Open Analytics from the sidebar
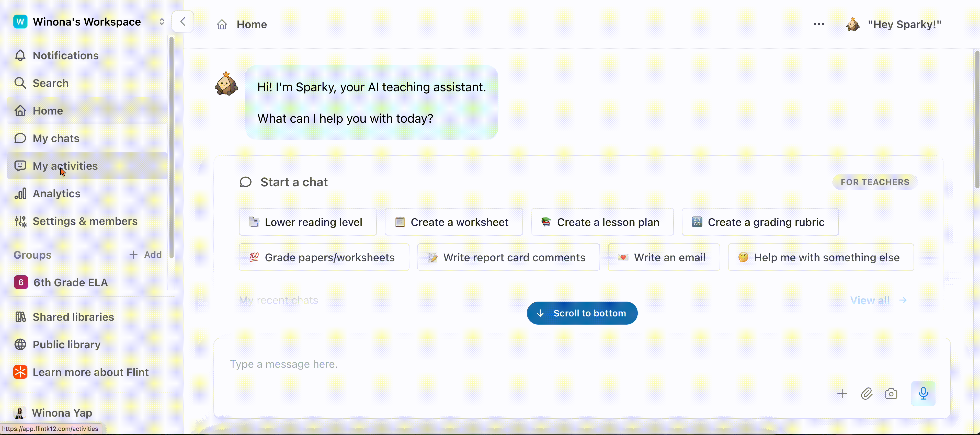The width and height of the screenshot is (980, 435). click(87, 193)
